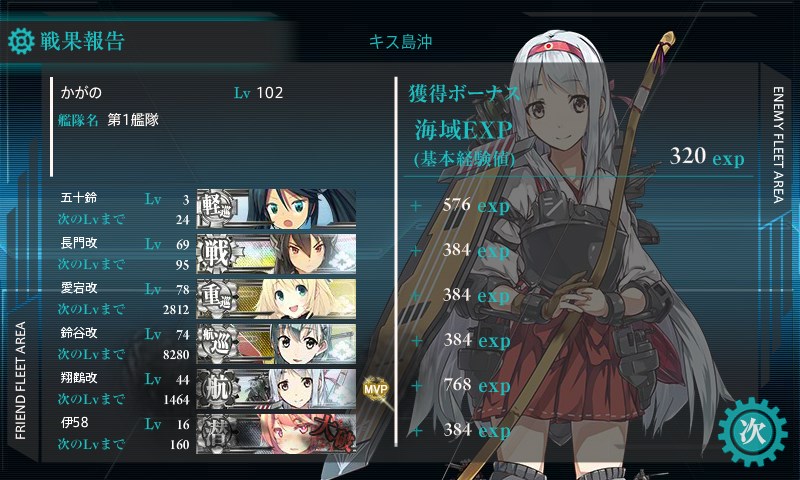800x480 pixels.
Task: Click the FRIEND FLEET AREA side label
Action: (20, 381)
